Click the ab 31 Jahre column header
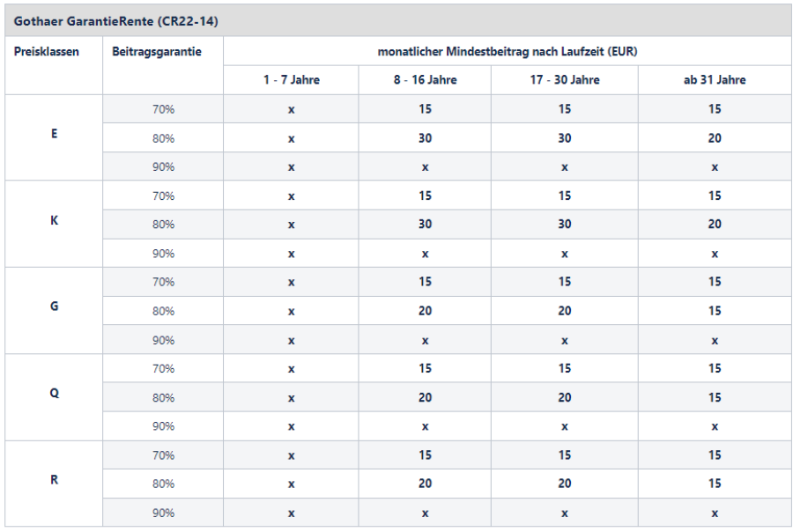 tap(715, 80)
